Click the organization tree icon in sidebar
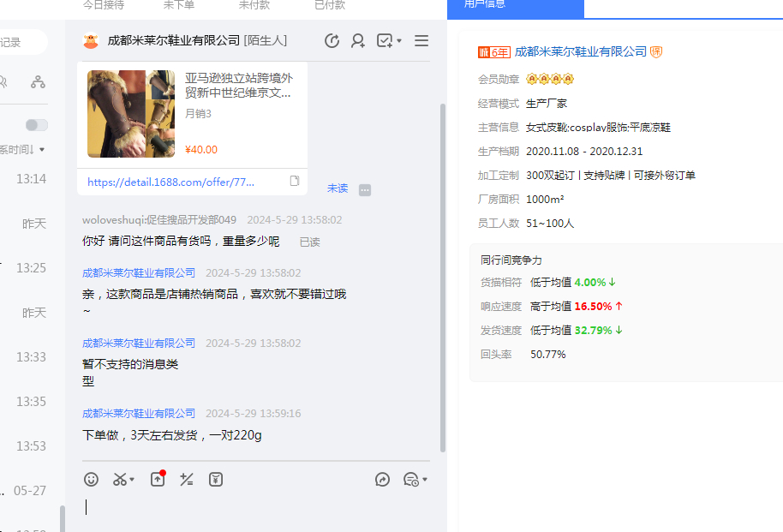The width and height of the screenshot is (783, 532). click(38, 82)
